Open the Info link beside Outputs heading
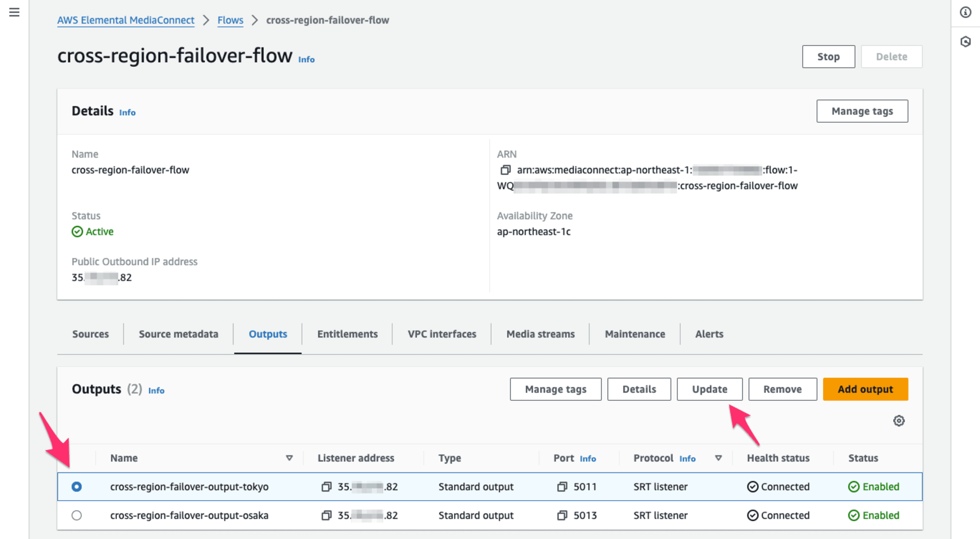 [156, 390]
